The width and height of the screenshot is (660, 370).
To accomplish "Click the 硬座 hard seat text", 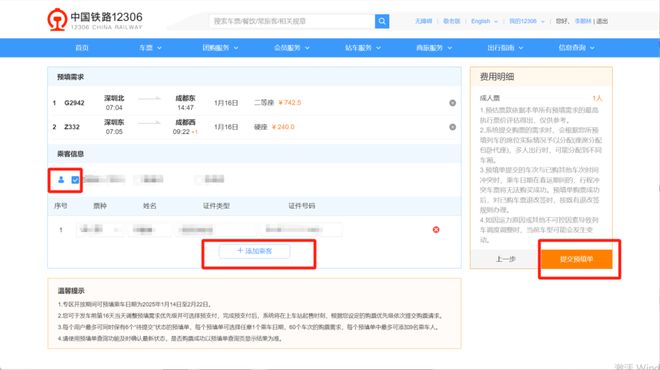I will click(261, 127).
